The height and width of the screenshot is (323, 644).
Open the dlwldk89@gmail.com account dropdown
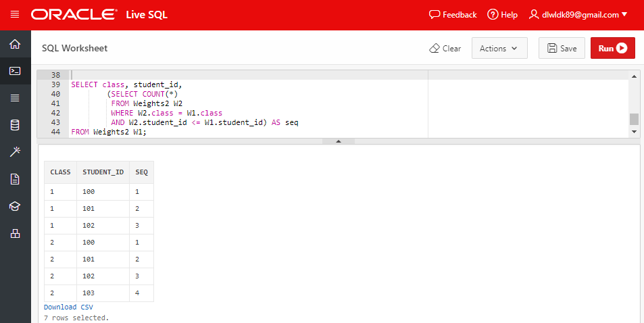click(578, 15)
